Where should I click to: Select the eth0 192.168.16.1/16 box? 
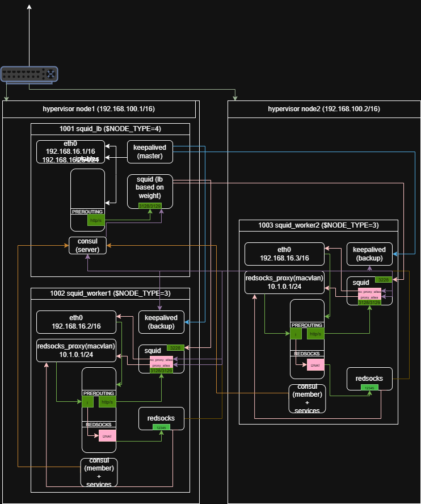point(71,152)
